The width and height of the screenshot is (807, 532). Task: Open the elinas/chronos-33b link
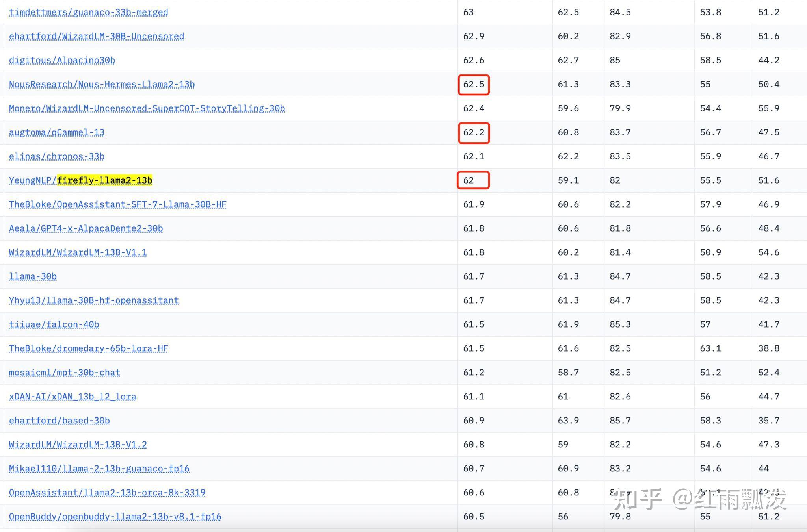[x=57, y=156]
